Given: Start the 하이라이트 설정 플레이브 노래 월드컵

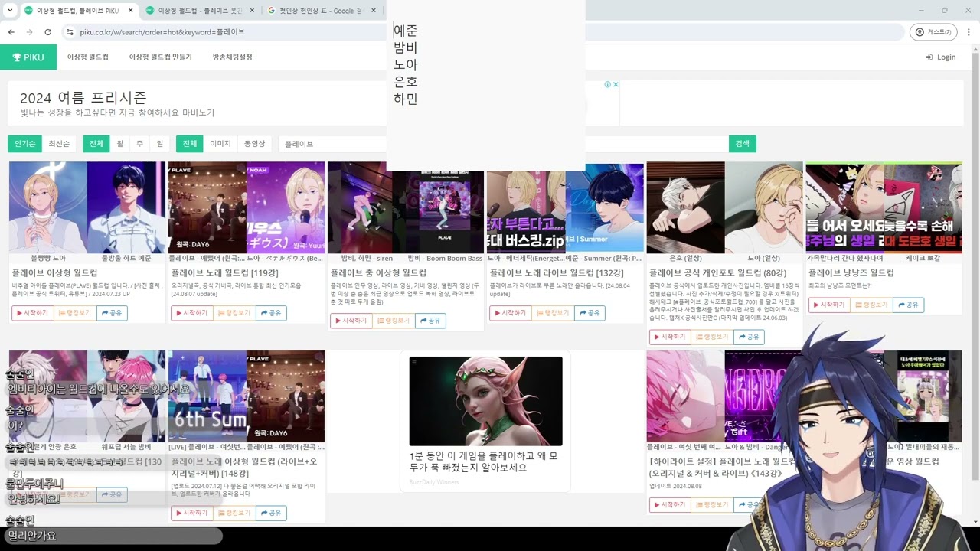Looking at the screenshot, I should 670,505.
